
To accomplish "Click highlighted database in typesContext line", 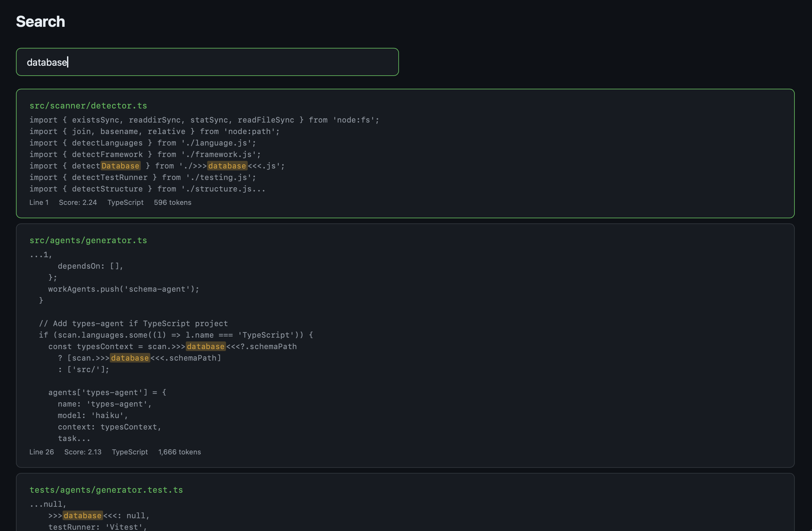I will (205, 347).
